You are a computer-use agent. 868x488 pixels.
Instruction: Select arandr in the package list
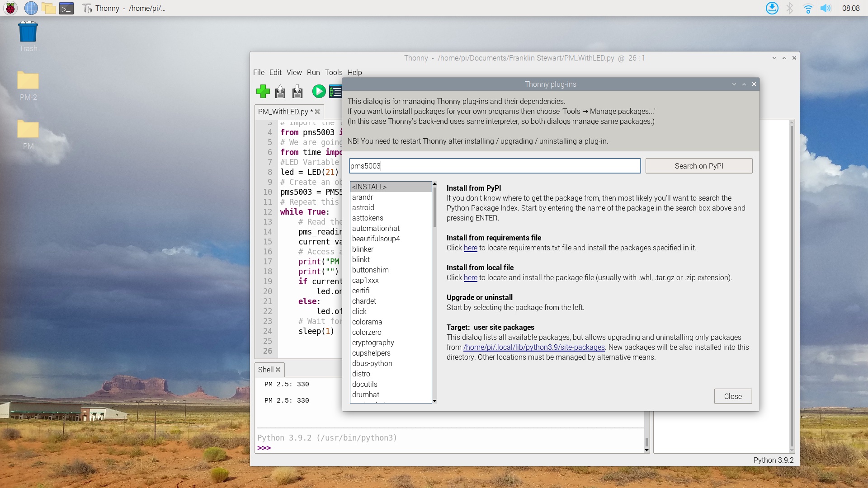[x=391, y=197]
